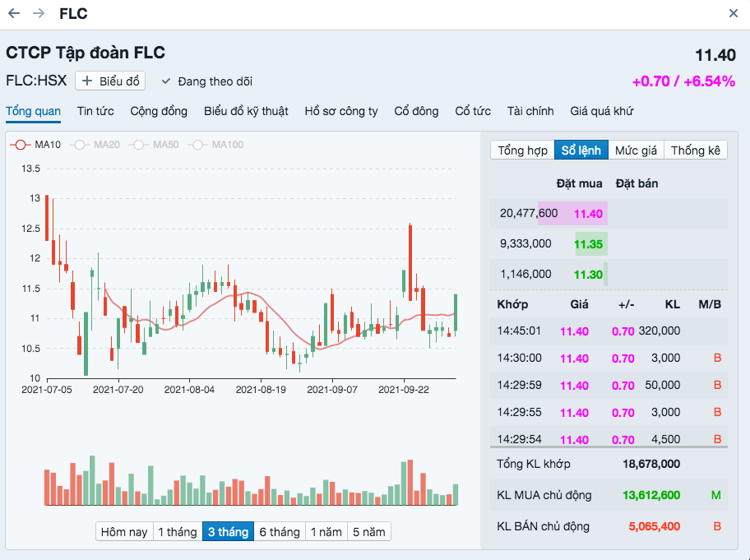750x560 pixels.
Task: Enable the MA20 moving average line
Action: pos(95,145)
